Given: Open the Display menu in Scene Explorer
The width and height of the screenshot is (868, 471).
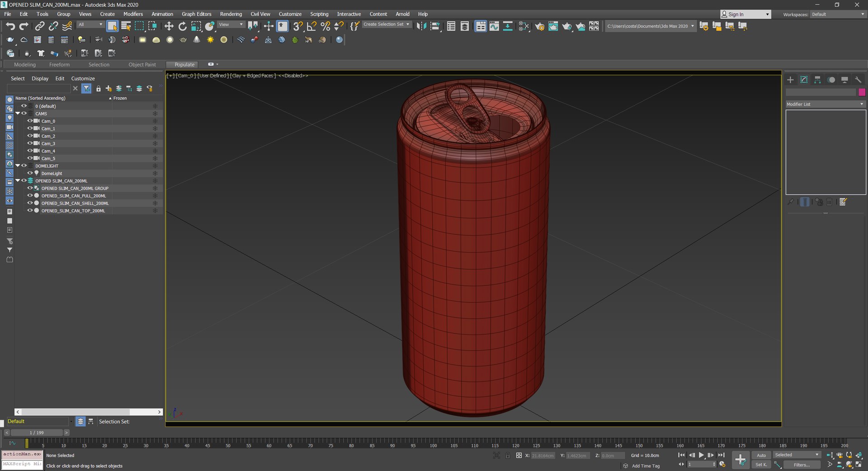Looking at the screenshot, I should (x=40, y=79).
